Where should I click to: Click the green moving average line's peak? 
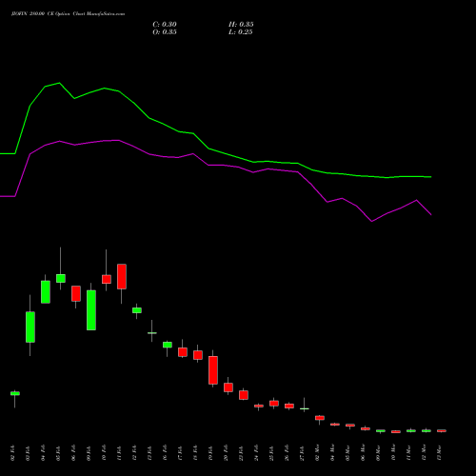click(x=59, y=83)
